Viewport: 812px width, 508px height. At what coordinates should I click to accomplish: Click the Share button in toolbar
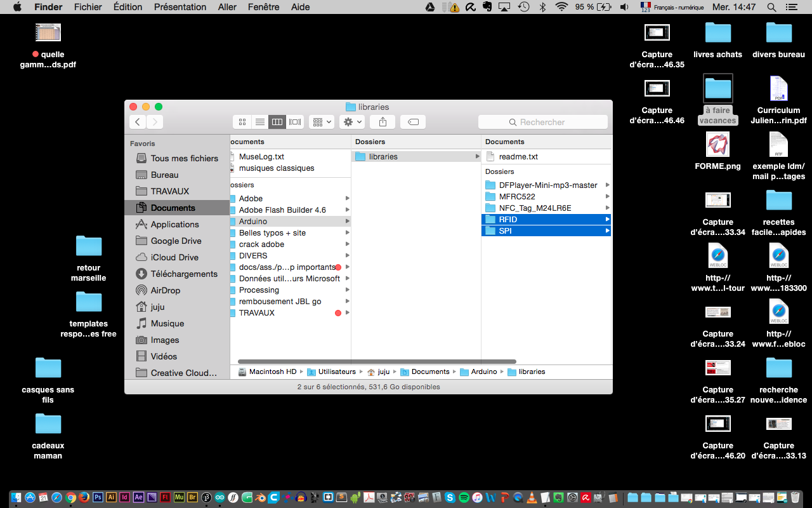(383, 122)
